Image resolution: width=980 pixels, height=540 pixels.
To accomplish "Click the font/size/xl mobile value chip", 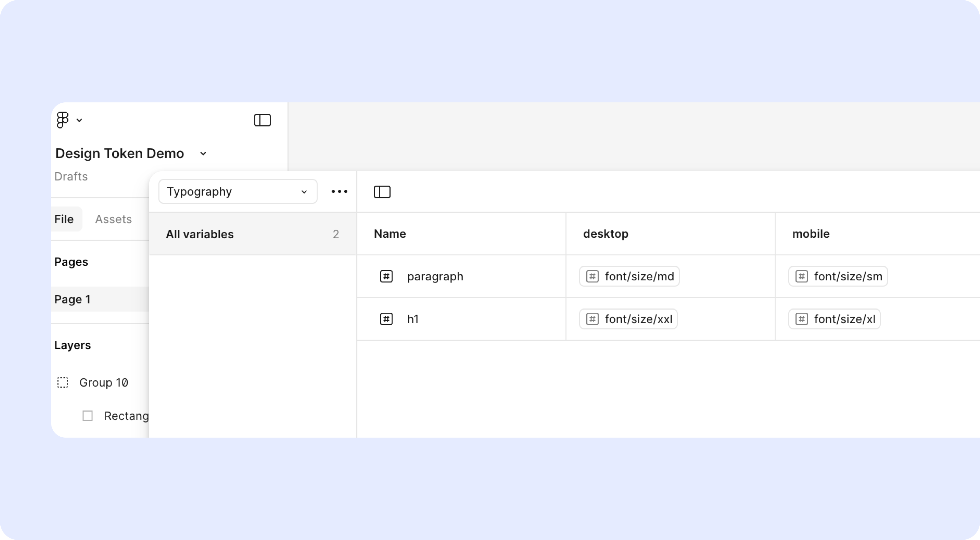I will 834,319.
